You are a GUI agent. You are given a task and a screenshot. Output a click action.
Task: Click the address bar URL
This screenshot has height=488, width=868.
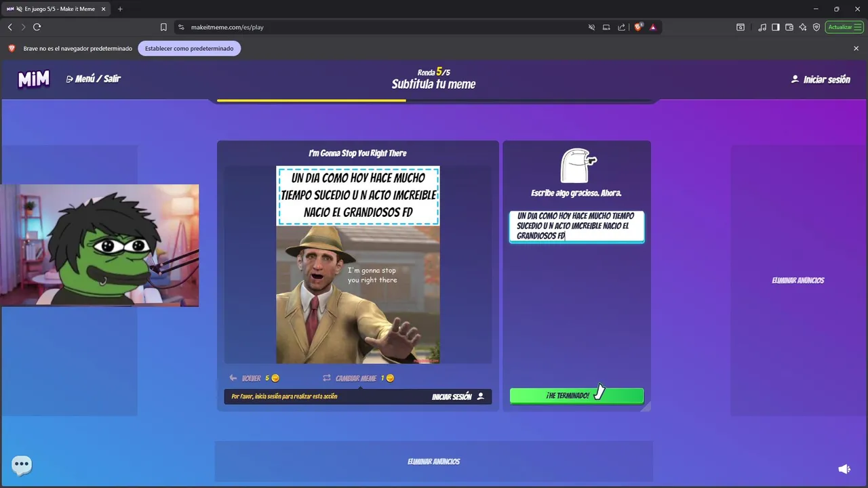pyautogui.click(x=227, y=27)
